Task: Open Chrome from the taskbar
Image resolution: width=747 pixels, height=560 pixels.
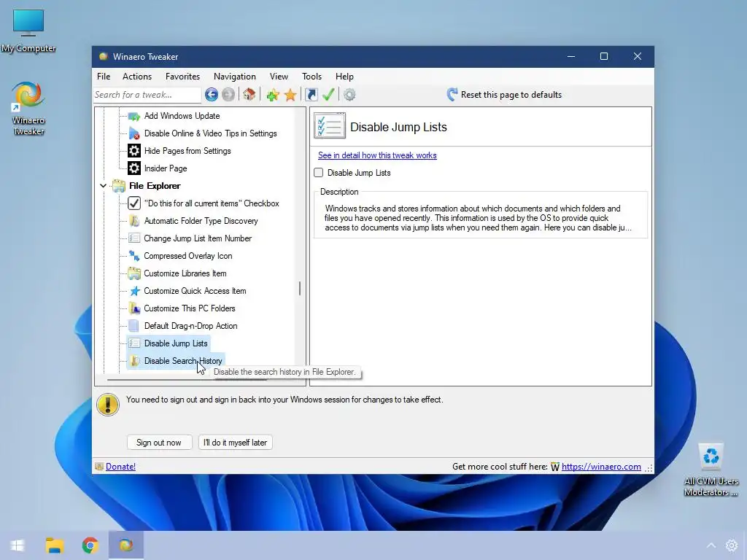Action: point(90,545)
